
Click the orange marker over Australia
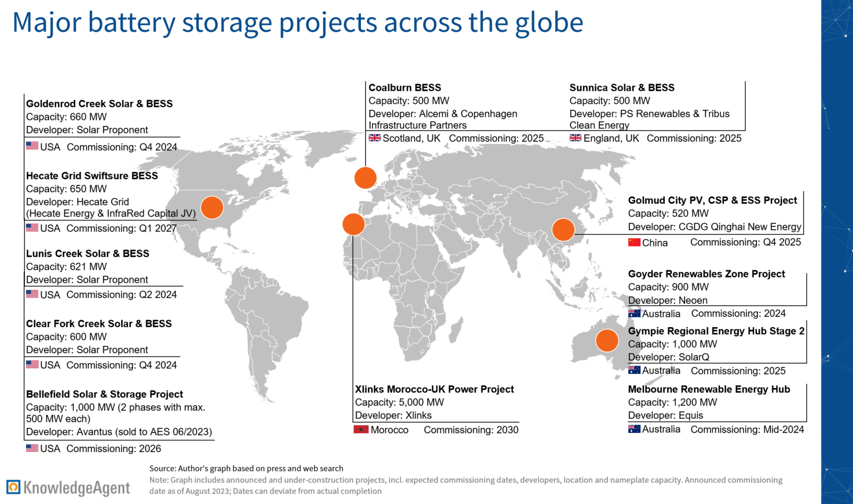607,340
